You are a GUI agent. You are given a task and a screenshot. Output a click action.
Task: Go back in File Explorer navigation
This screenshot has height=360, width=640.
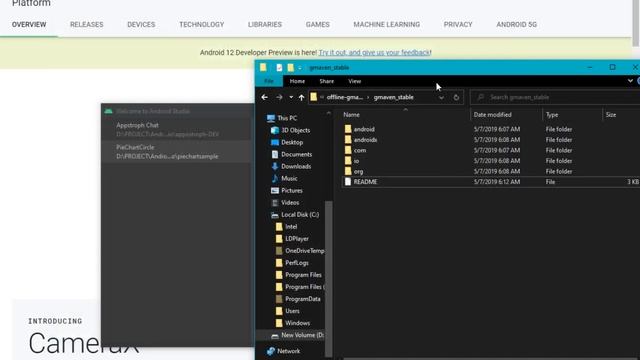264,97
